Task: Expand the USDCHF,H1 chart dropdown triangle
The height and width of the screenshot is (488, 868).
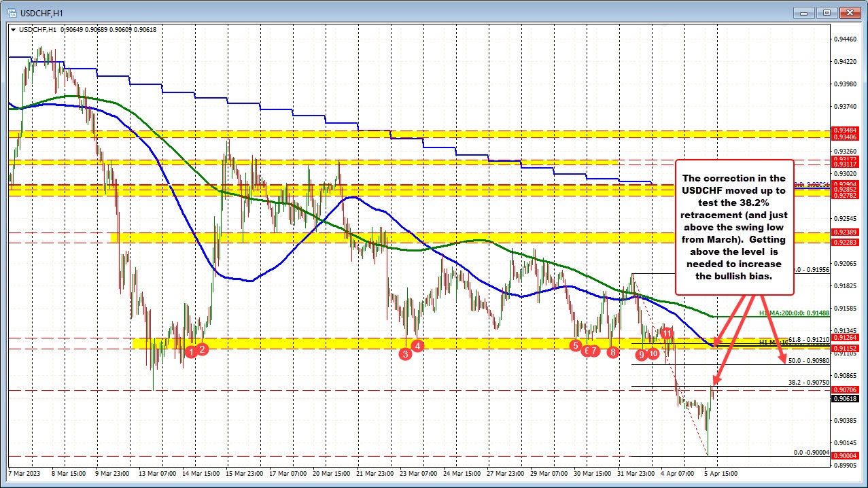Action: click(x=13, y=30)
